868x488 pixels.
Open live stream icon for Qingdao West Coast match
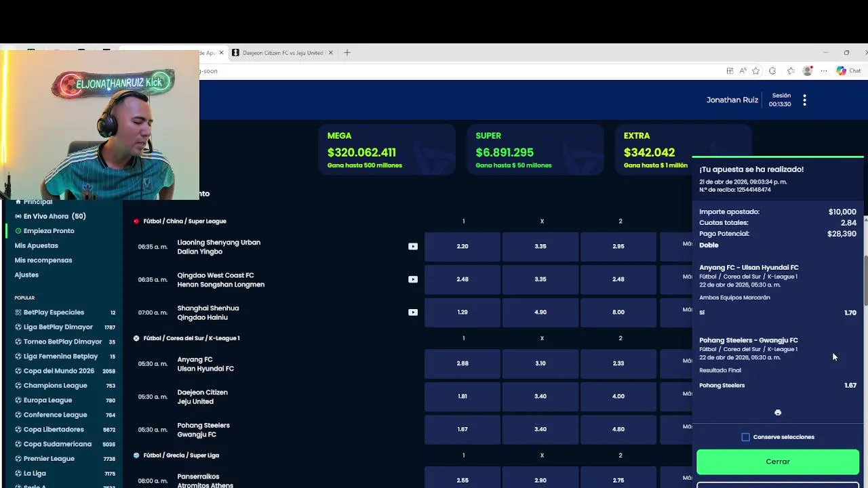coord(413,279)
